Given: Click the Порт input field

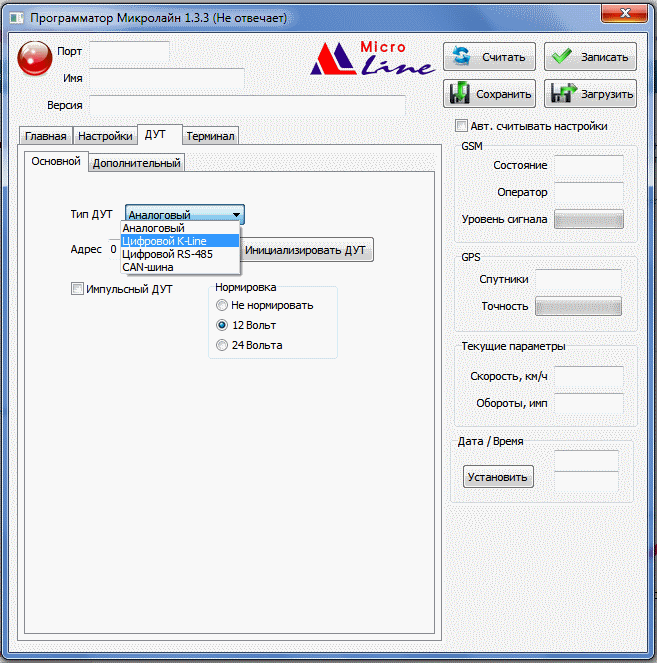Looking at the screenshot, I should 129,51.
